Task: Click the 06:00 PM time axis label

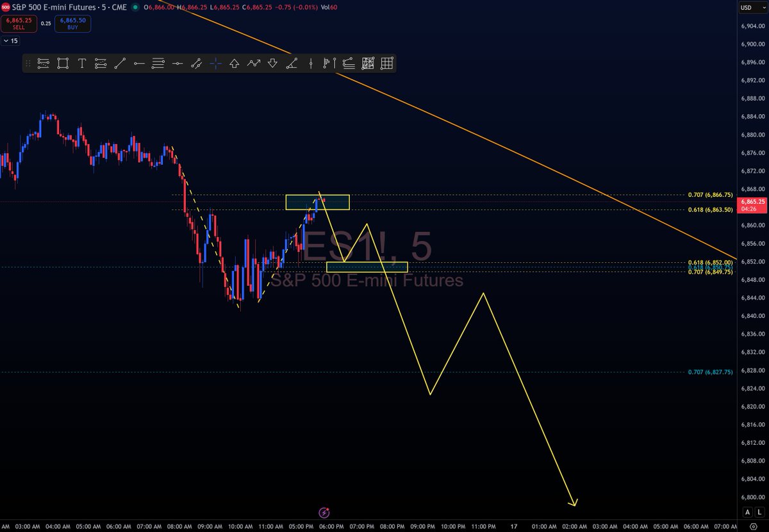Action: tap(331, 527)
